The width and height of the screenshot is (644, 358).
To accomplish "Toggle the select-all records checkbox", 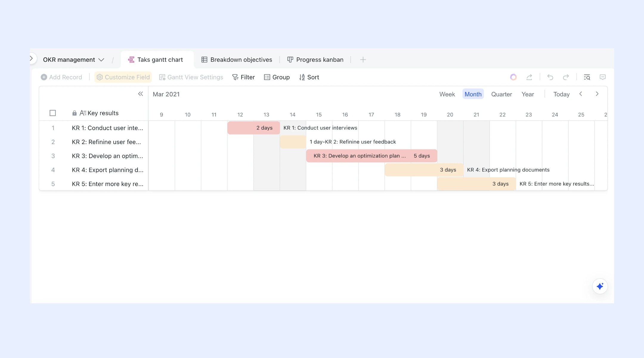I will pos(53,113).
